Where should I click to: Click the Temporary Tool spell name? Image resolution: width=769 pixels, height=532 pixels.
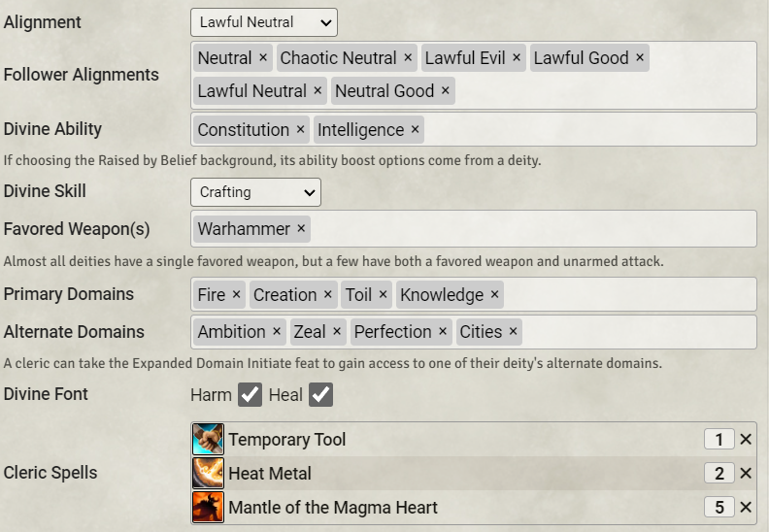[x=287, y=440]
